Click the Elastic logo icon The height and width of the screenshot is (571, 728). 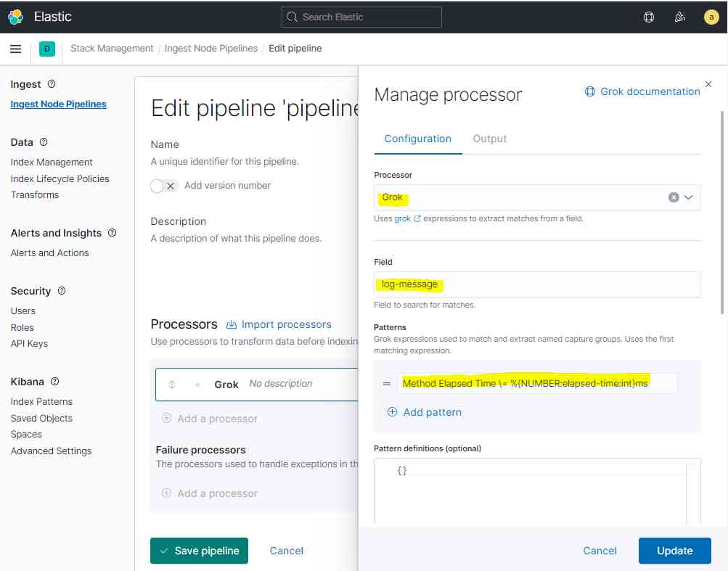click(x=15, y=17)
